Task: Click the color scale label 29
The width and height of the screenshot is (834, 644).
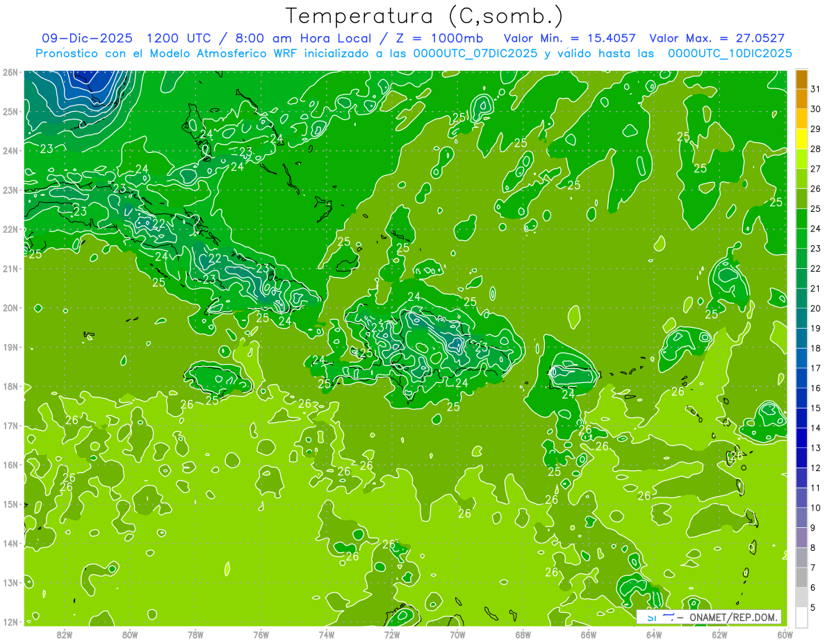Action: pyautogui.click(x=816, y=129)
